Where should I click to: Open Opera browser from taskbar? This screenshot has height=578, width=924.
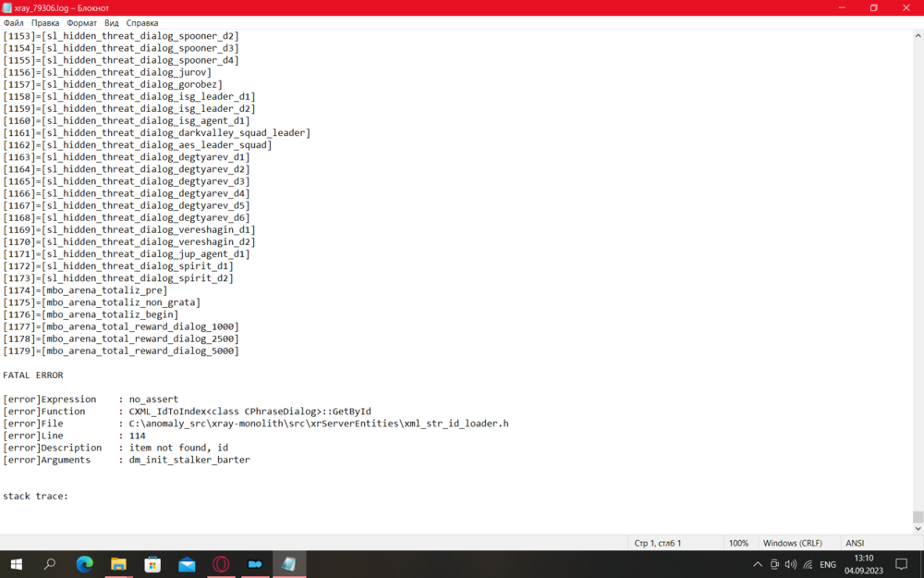(221, 564)
